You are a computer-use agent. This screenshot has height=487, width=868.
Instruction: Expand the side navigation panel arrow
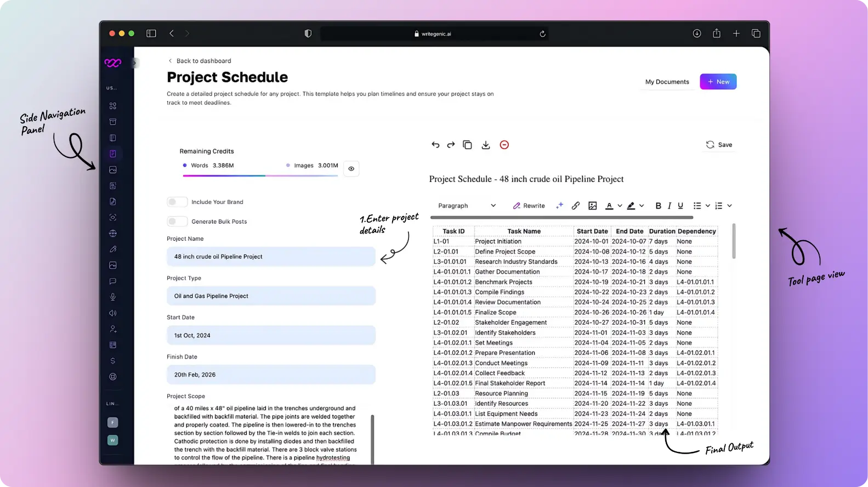[x=134, y=63]
